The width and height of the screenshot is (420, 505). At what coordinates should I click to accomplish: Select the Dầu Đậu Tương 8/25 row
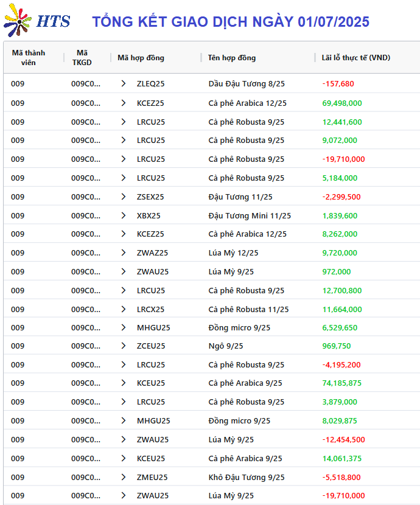(x=212, y=84)
